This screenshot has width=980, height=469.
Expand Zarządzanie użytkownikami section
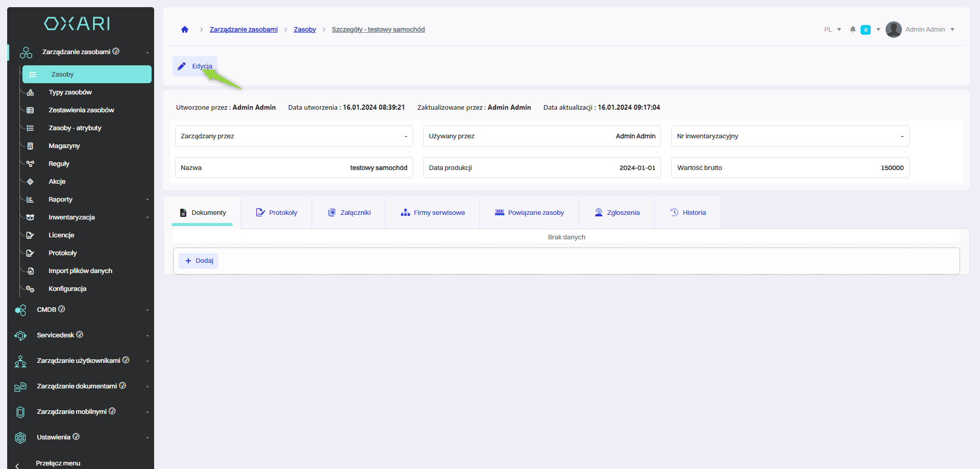[148, 361]
